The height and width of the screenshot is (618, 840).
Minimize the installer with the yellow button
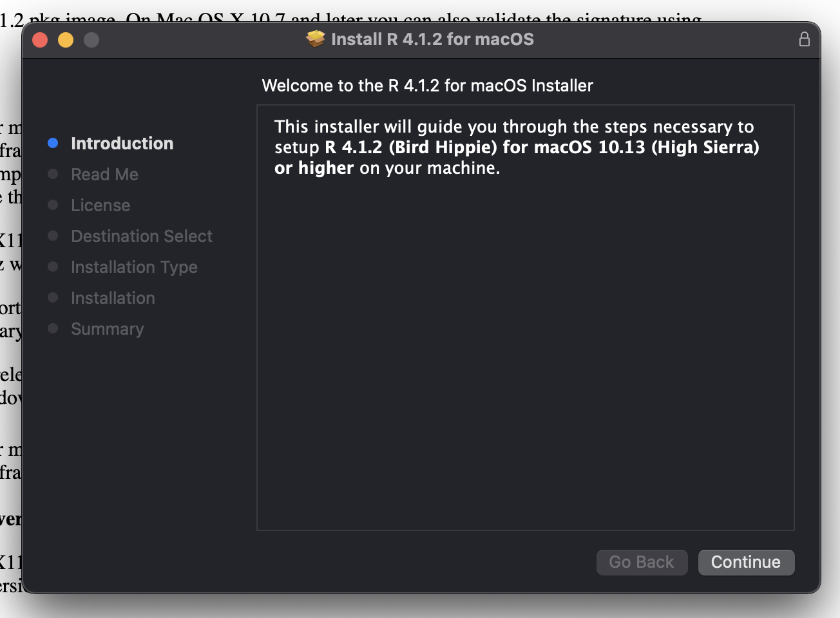pos(66,40)
